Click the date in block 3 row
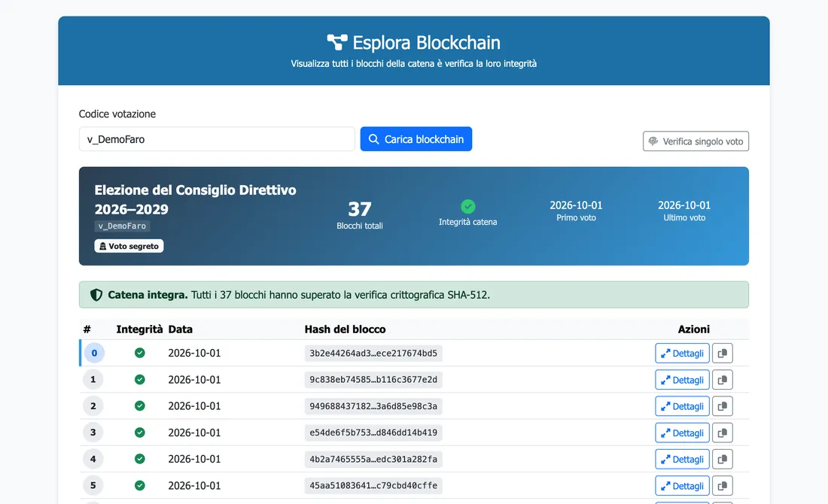828x504 pixels. click(x=194, y=433)
